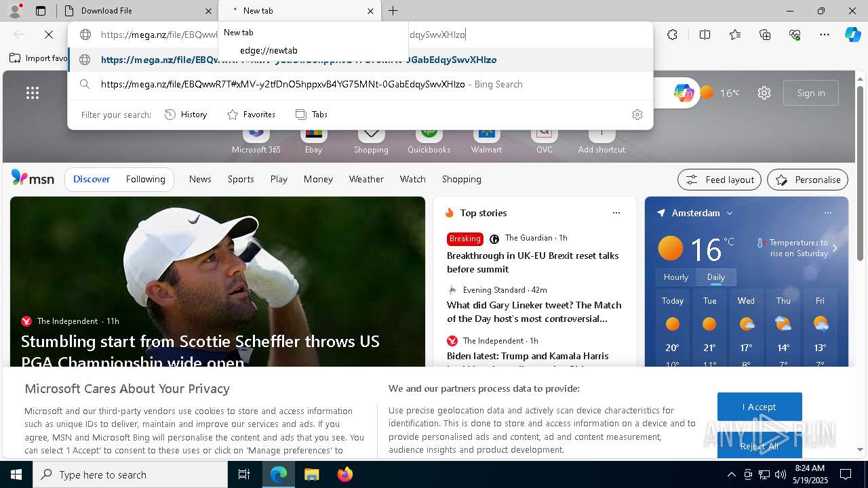Stop page loading with the X button
The width and height of the screenshot is (868, 488).
tap(49, 35)
